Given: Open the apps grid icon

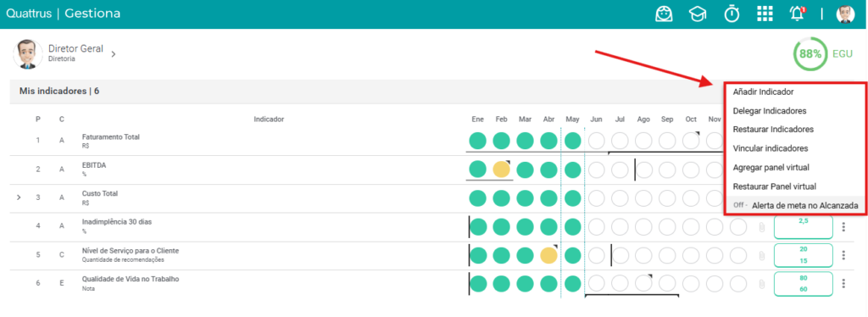Looking at the screenshot, I should [765, 14].
